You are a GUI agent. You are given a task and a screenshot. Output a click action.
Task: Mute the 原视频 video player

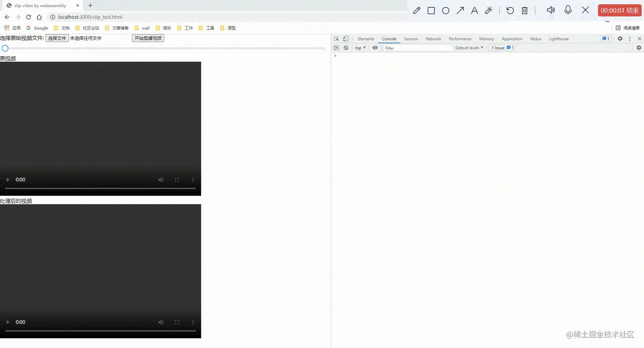pos(161,180)
